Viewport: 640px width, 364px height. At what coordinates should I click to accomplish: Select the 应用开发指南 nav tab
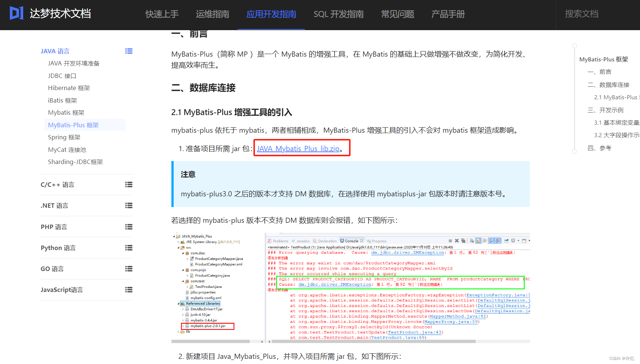pos(271,14)
